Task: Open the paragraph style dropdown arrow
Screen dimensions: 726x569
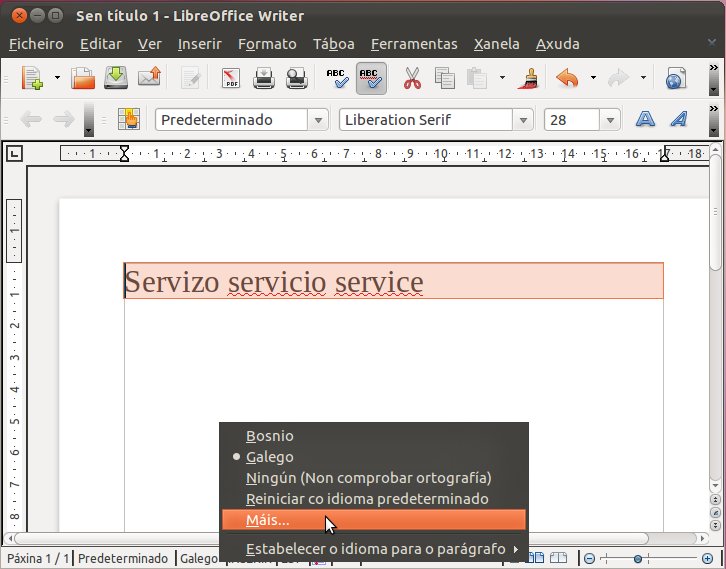Action: (x=318, y=120)
